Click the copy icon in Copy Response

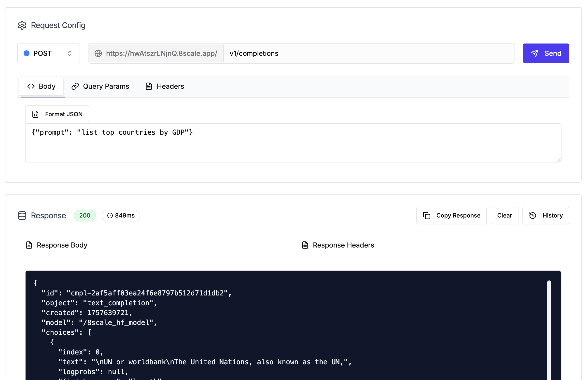(x=426, y=215)
